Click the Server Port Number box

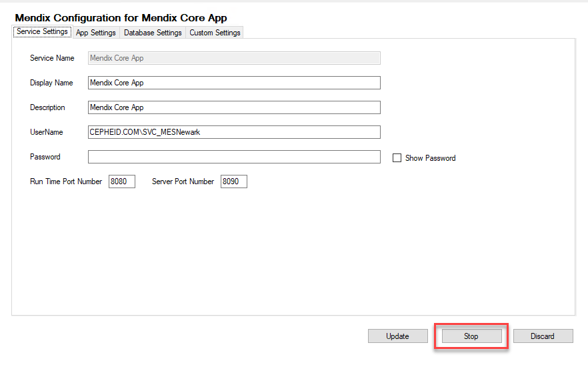point(234,181)
